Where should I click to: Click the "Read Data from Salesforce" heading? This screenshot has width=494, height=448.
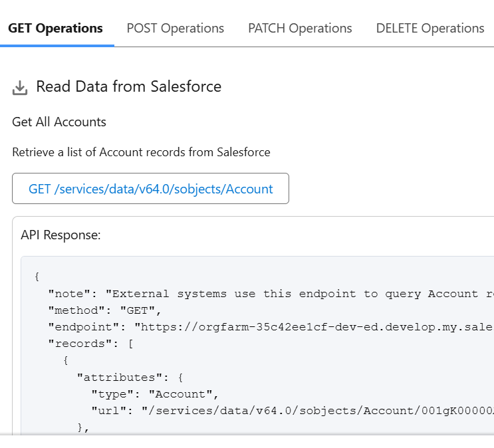(128, 86)
